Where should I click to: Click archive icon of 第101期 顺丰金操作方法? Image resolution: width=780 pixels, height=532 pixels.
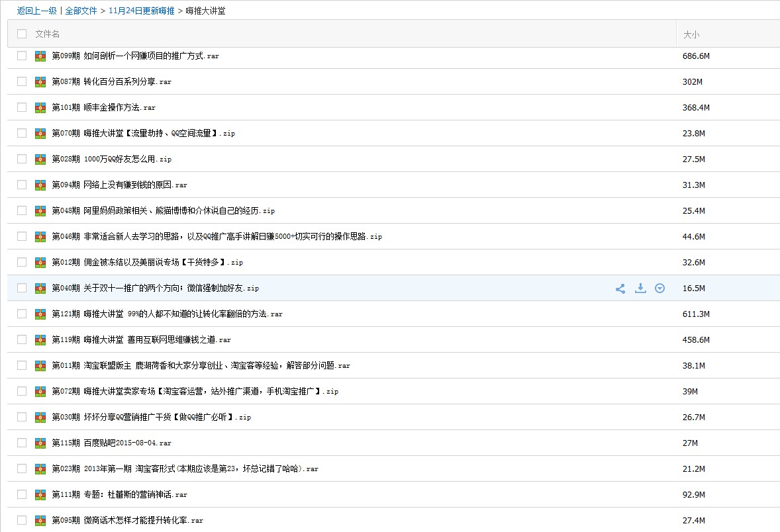(40, 108)
